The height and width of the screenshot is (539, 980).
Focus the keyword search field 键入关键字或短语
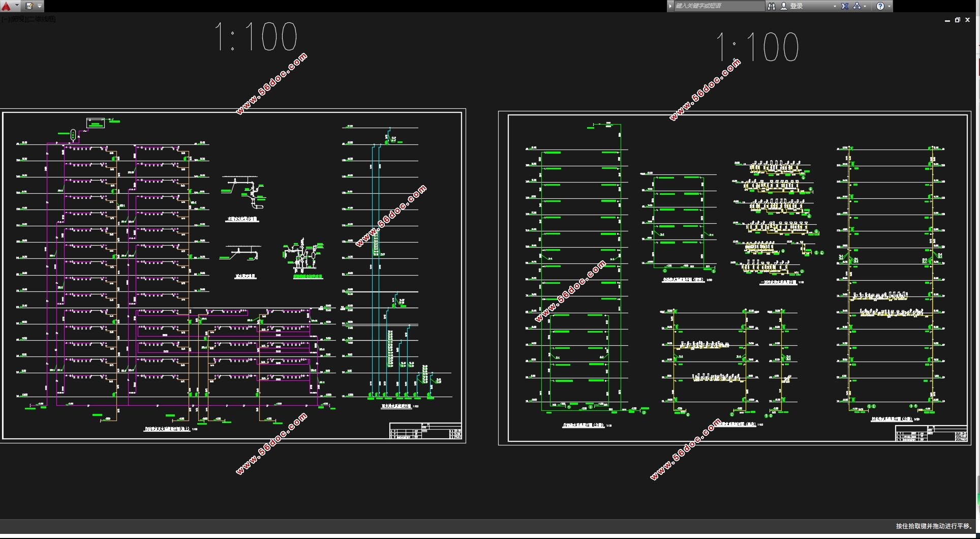719,6
